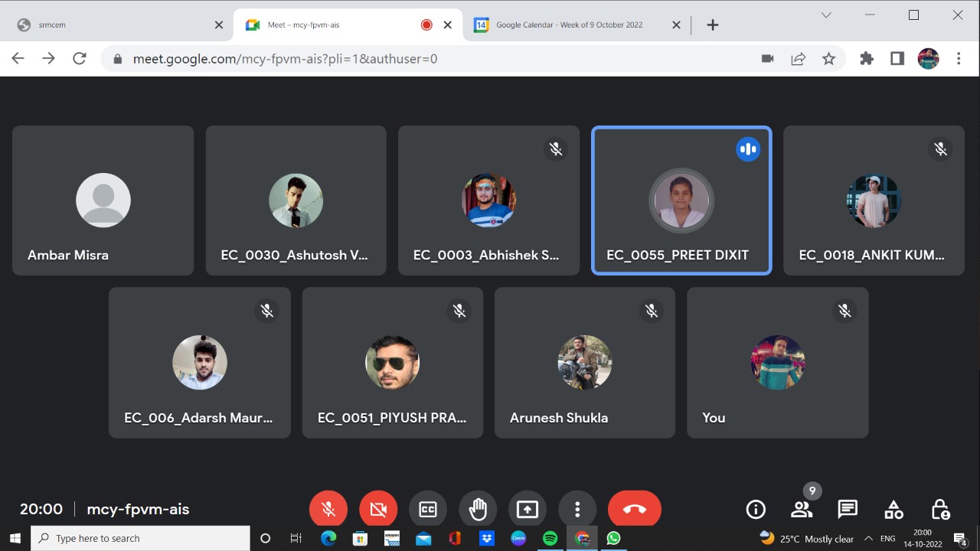Open the present now screen share button
This screenshot has width=980, height=551.
[528, 510]
